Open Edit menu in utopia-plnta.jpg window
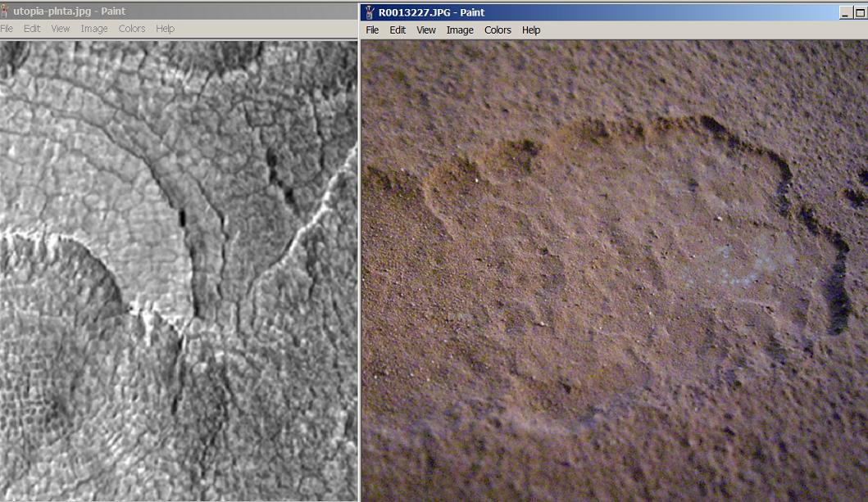Image resolution: width=868 pixels, height=502 pixels. click(31, 28)
